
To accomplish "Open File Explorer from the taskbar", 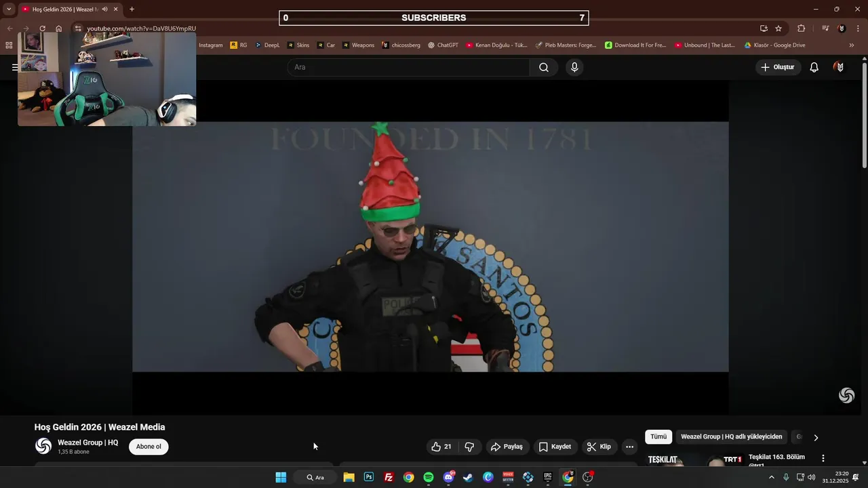I will point(349,477).
